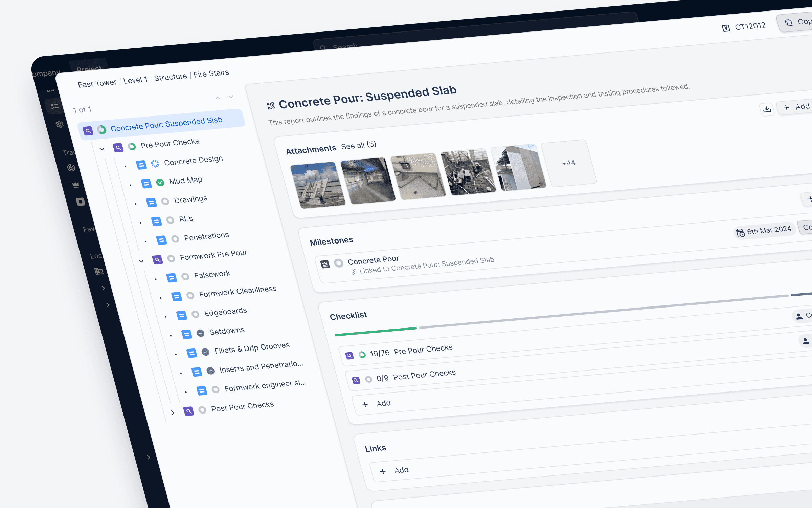
Task: Select the Fillets & Drip Grooves item
Action: [252, 348]
